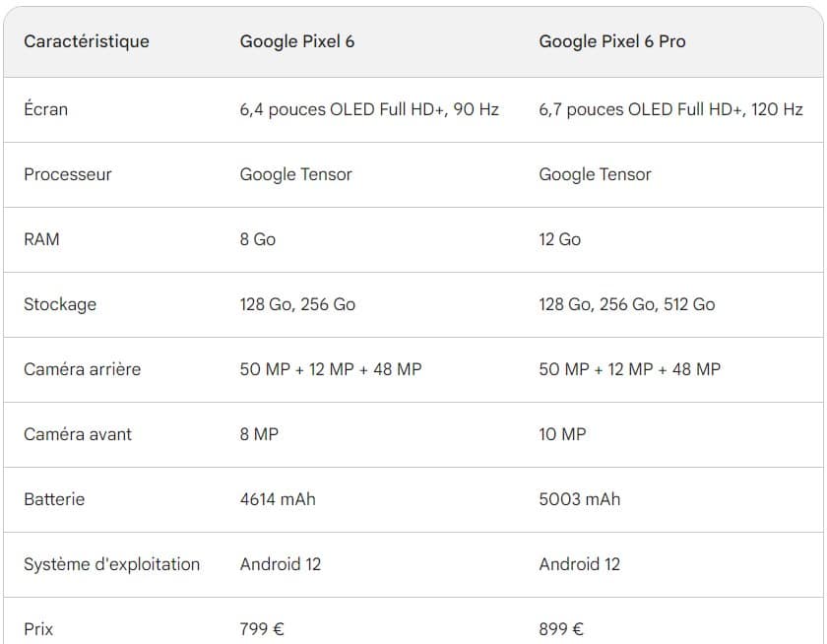The image size is (827, 644).
Task: Select the 6,7 pouces OLED 120 Hz cell
Action: (x=670, y=109)
